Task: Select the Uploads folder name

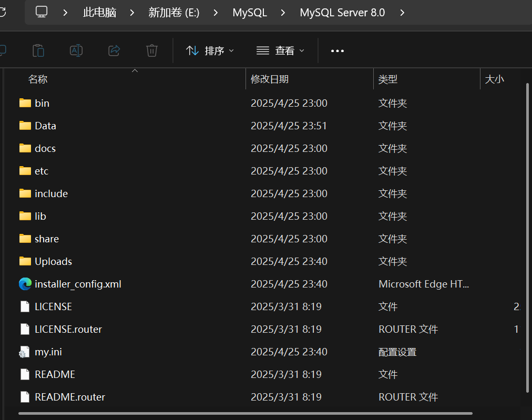Action: [53, 261]
